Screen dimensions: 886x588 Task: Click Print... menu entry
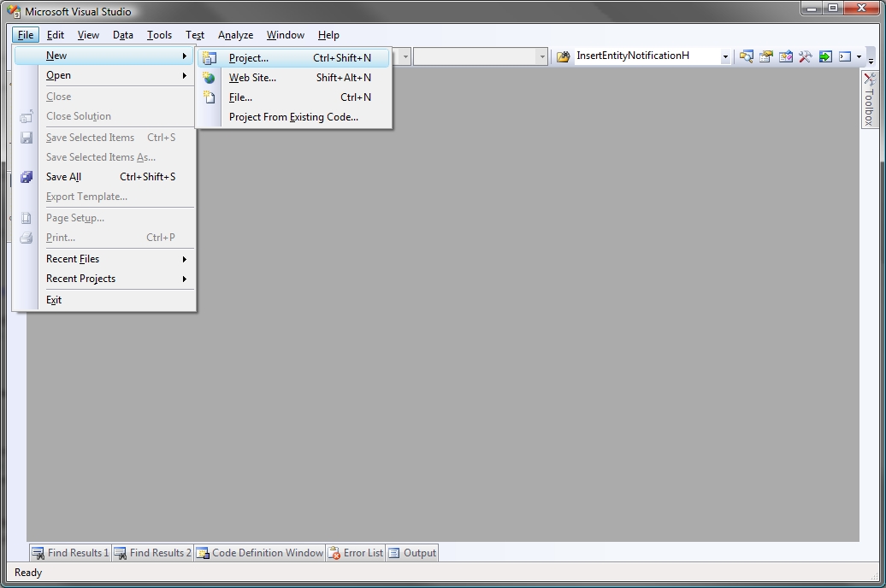(104, 238)
